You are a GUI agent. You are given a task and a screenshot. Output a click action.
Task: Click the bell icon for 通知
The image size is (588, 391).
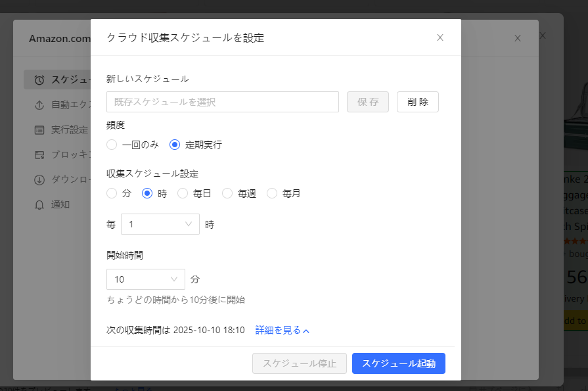pos(39,205)
